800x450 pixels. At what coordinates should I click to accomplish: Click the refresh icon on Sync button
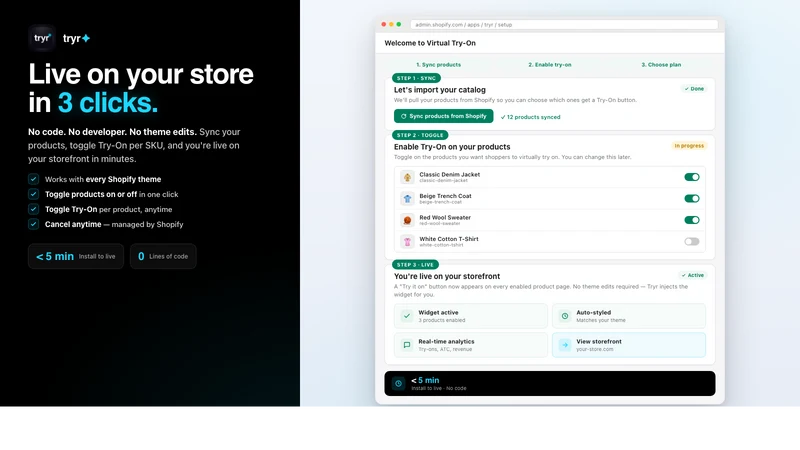pos(403,116)
